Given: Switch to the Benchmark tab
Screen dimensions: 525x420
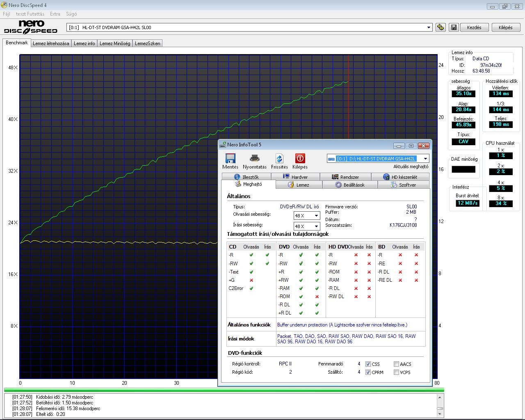Looking at the screenshot, I should coord(17,43).
